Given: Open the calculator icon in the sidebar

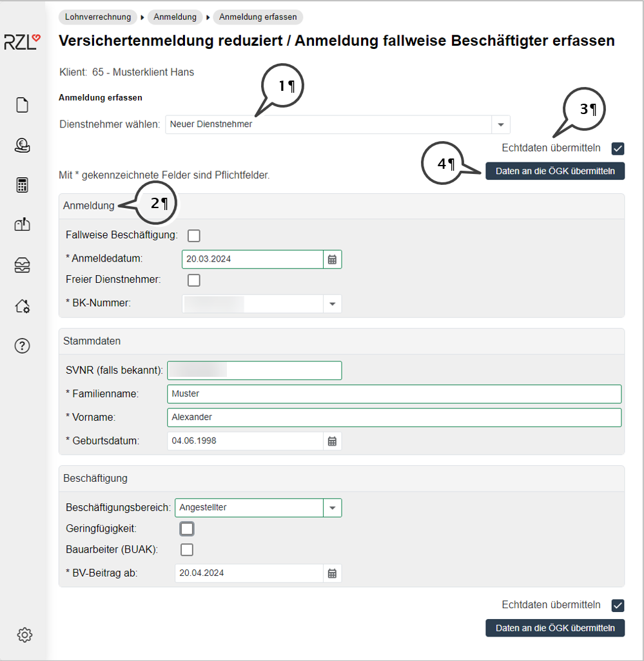Looking at the screenshot, I should (23, 186).
